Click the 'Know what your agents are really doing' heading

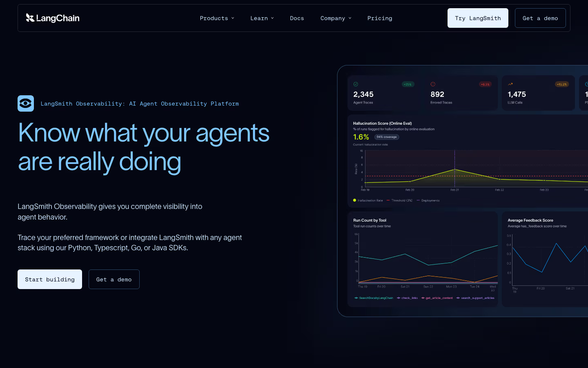(144, 147)
